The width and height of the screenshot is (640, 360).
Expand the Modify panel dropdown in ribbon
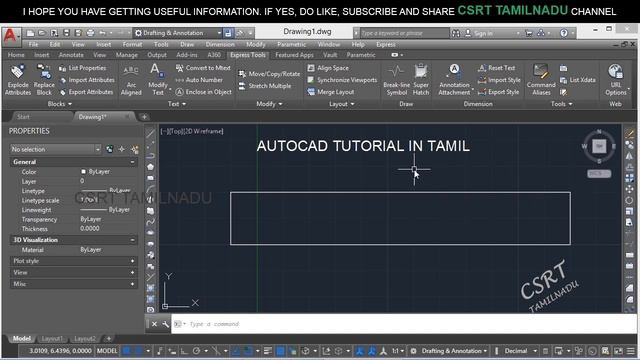point(269,104)
